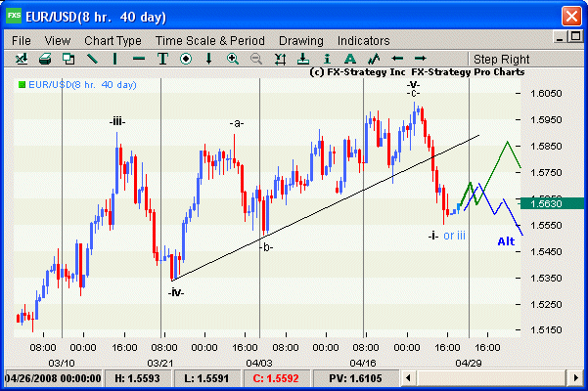The image size is (588, 391).
Task: Open the View menu
Action: coord(58,40)
